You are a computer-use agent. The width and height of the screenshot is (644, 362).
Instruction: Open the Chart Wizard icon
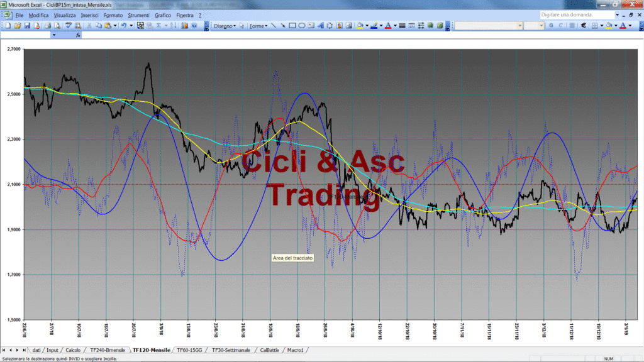click(185, 25)
